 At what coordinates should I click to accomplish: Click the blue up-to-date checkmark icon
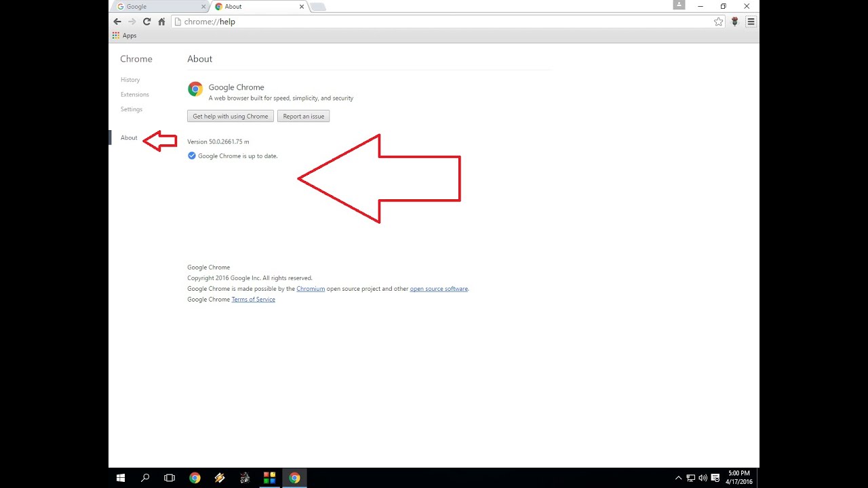click(x=191, y=155)
